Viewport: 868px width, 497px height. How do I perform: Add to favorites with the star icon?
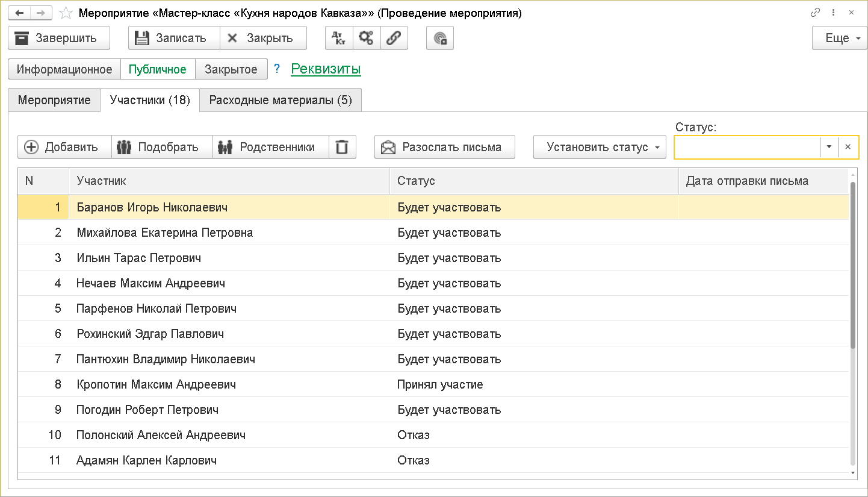pos(67,13)
